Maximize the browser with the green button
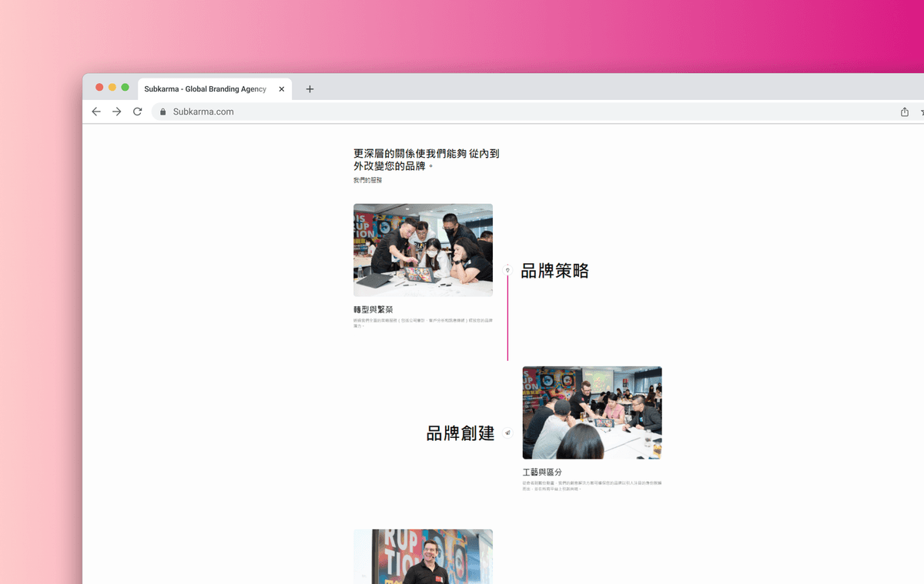 125,88
